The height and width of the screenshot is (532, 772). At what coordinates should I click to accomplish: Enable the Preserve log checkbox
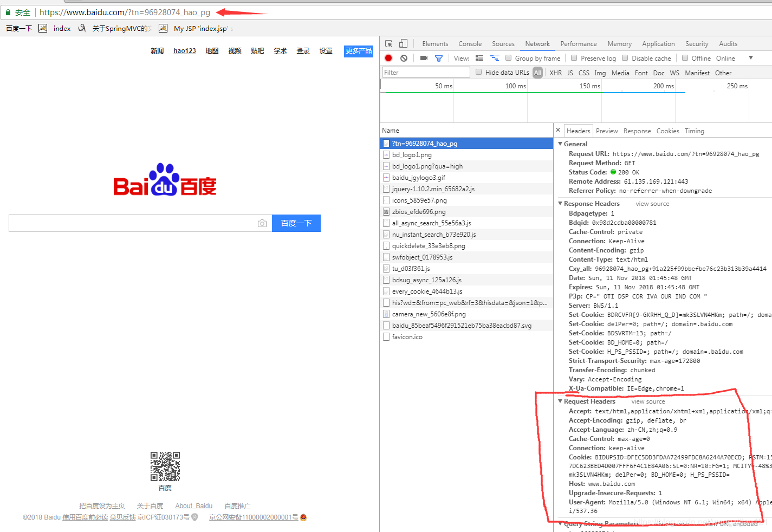click(574, 58)
